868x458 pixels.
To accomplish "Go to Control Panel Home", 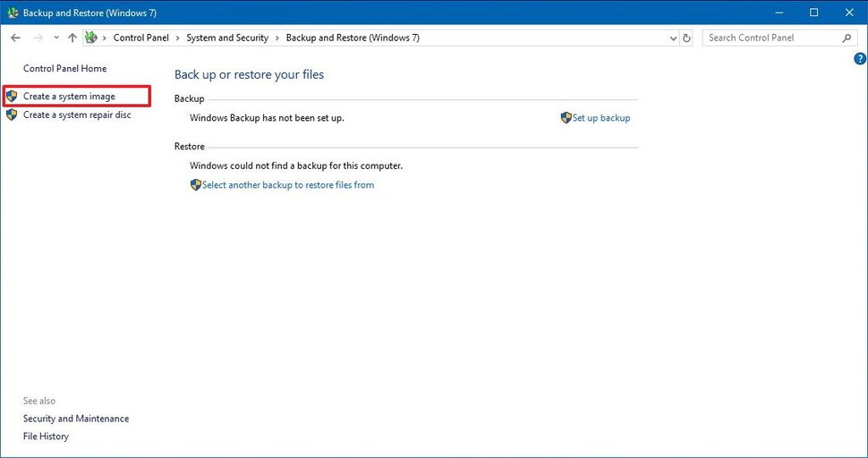I will point(64,69).
